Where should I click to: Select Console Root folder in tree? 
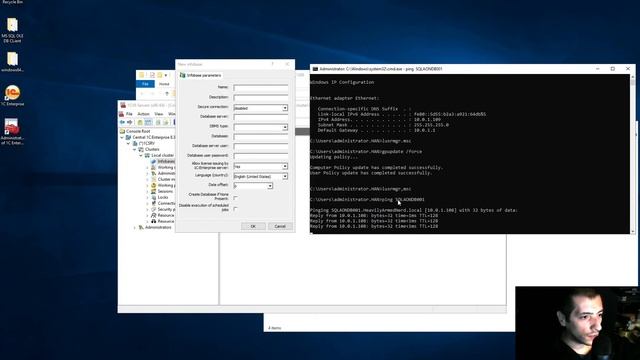[136, 131]
